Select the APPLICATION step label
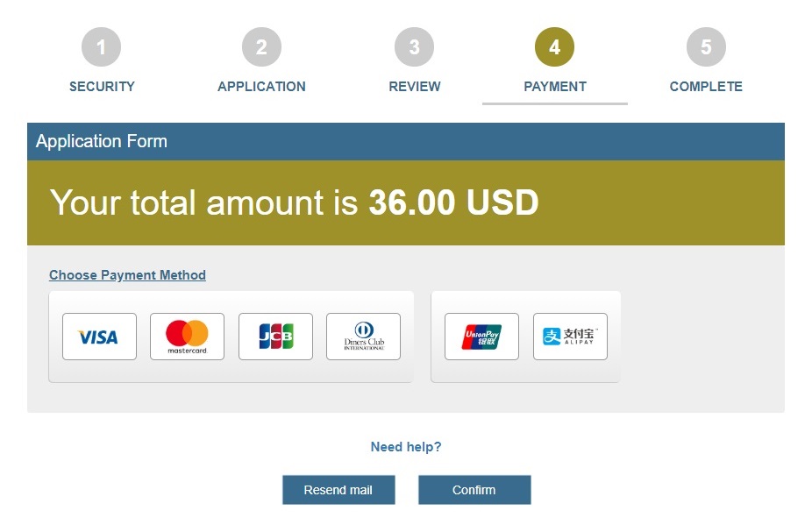 tap(260, 86)
